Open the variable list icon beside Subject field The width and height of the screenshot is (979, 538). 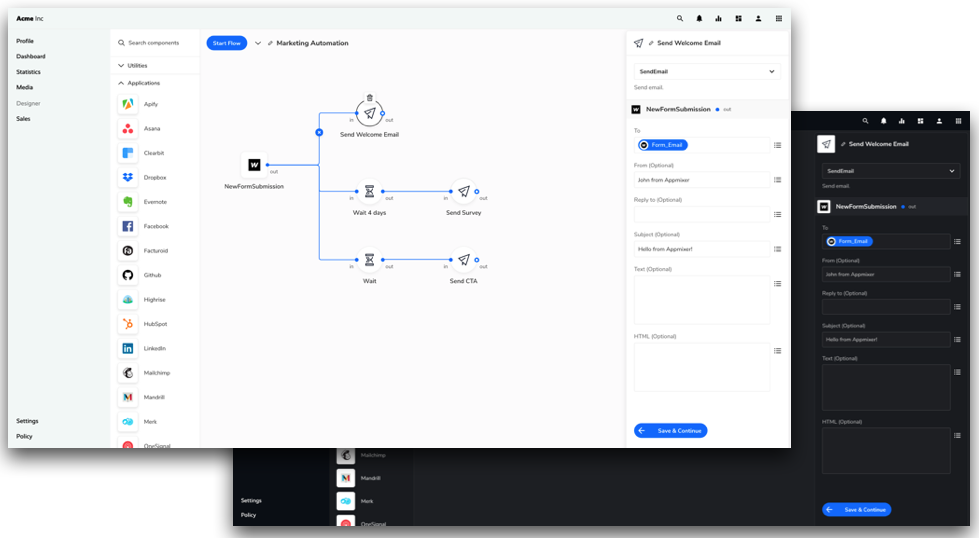coord(777,249)
